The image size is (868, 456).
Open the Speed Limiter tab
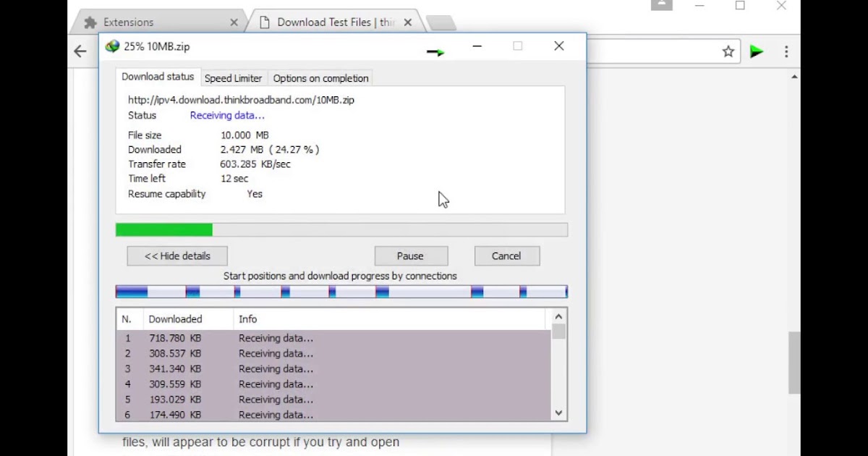click(233, 78)
